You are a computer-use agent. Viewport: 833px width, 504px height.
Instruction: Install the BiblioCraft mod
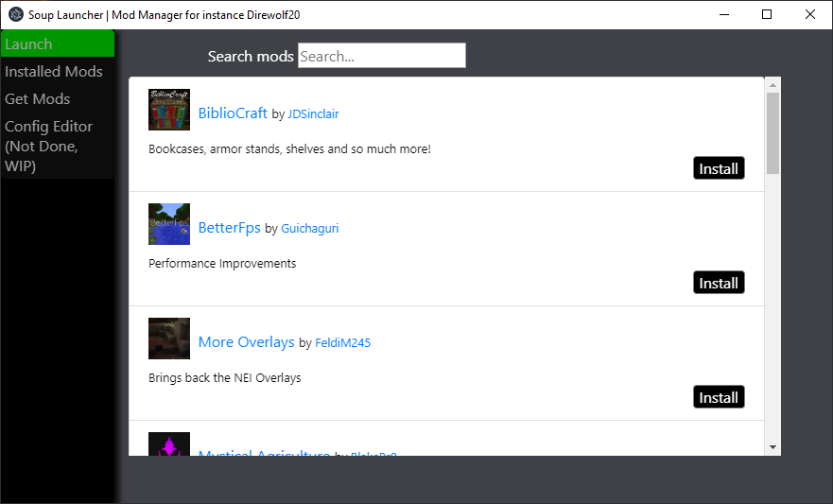[x=719, y=168]
